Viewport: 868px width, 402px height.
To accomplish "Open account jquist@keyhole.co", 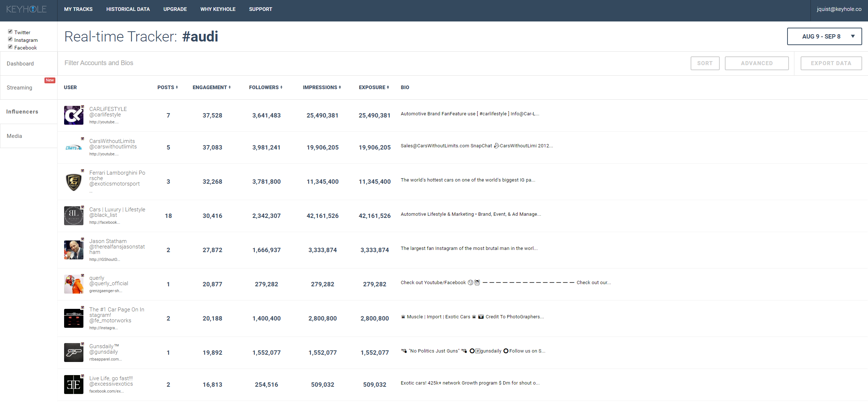I will (x=839, y=9).
